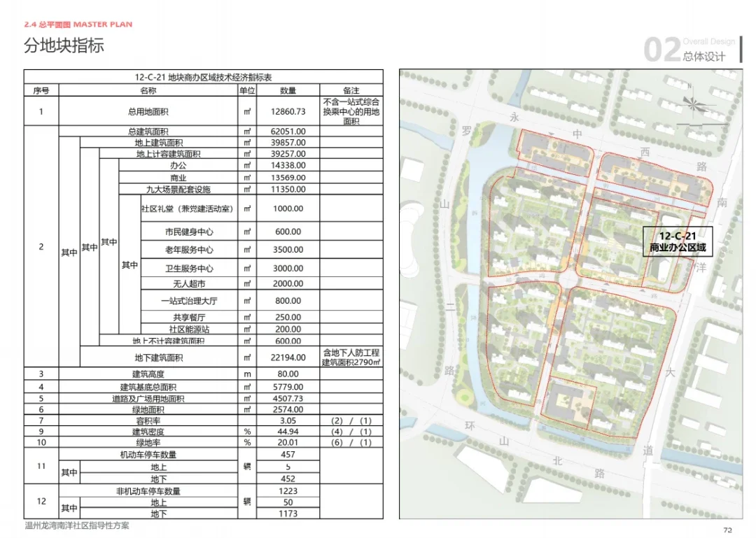Click the value '200.00'

coord(288,330)
